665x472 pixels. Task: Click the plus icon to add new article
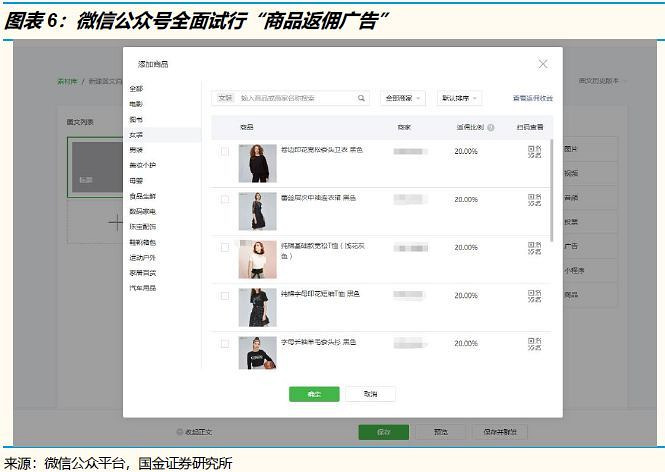point(115,222)
